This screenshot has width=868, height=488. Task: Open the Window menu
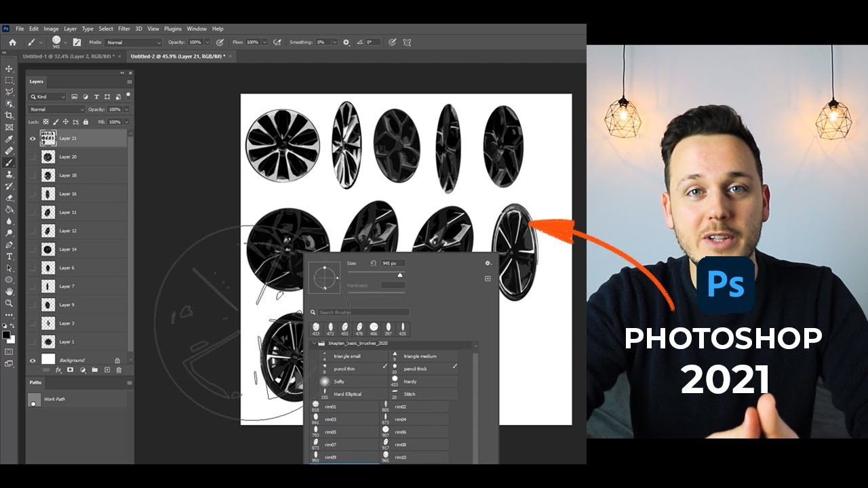tap(197, 29)
